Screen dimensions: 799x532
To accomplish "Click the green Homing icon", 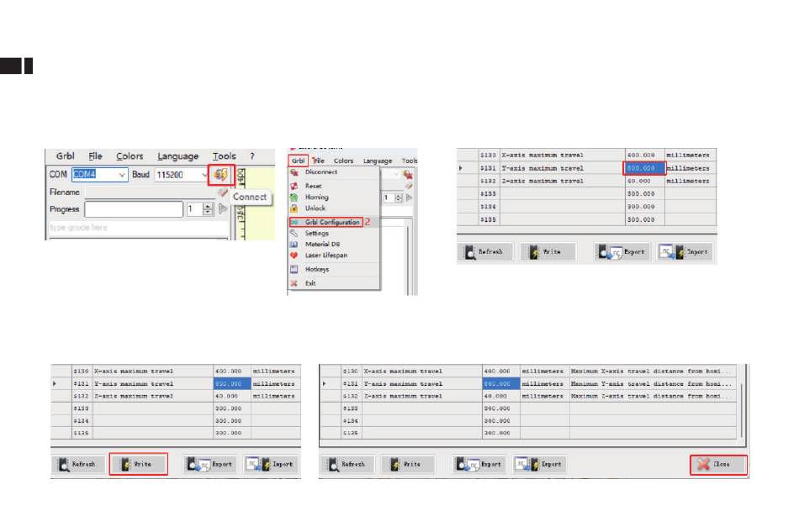I will (x=294, y=197).
